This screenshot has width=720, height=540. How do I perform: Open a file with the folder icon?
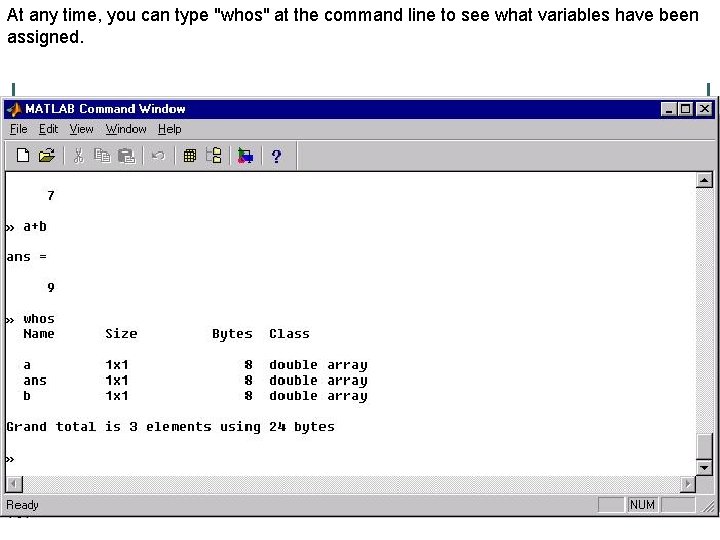[x=46, y=156]
